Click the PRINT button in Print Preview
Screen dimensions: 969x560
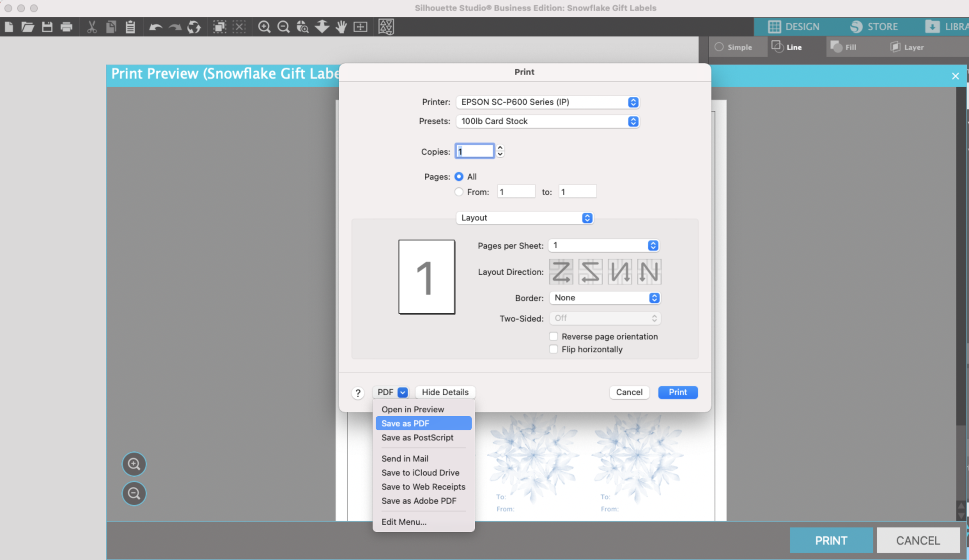click(x=831, y=540)
